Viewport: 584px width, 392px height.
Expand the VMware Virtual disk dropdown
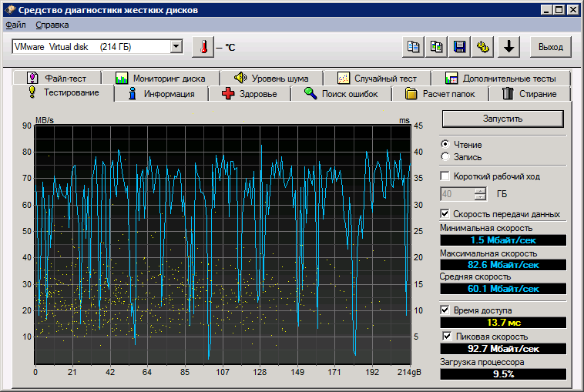point(176,47)
